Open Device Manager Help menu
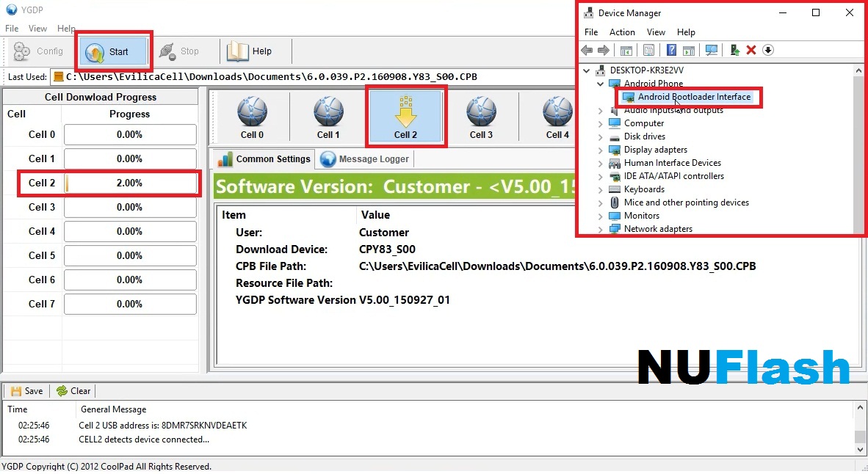 (686, 32)
